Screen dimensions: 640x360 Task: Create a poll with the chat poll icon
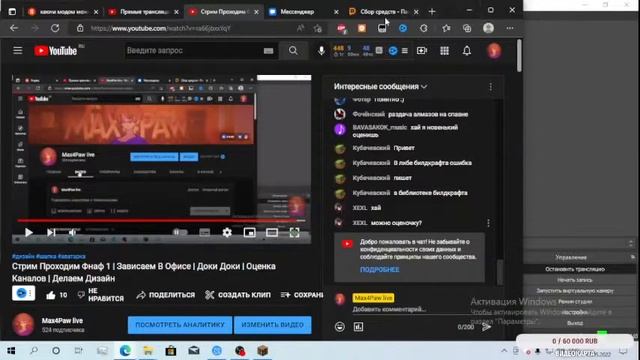point(358,327)
